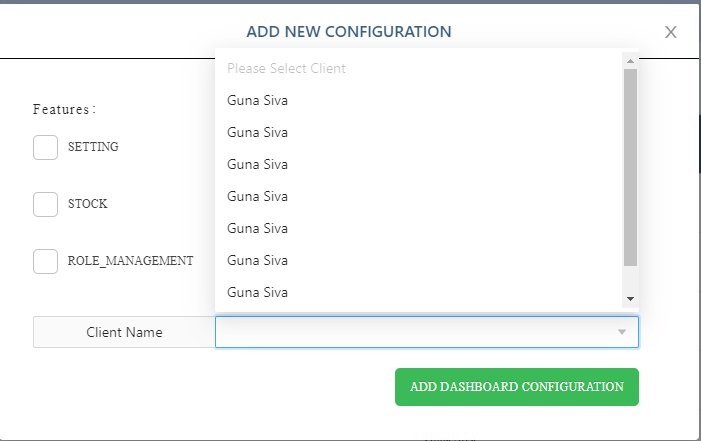Screen dimensions: 701x441
Task: Focus the Client Name select field
Action: [427, 332]
